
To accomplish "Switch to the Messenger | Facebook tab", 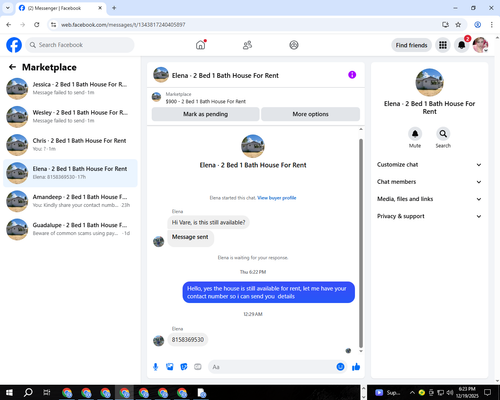I will 60,8.
